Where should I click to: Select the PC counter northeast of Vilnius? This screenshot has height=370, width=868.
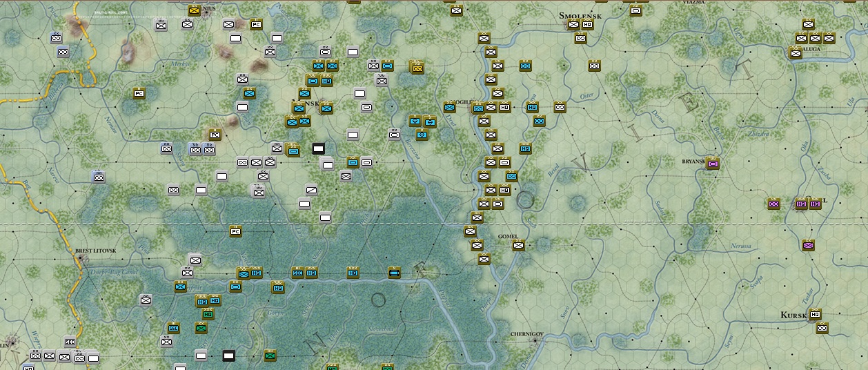[256, 25]
